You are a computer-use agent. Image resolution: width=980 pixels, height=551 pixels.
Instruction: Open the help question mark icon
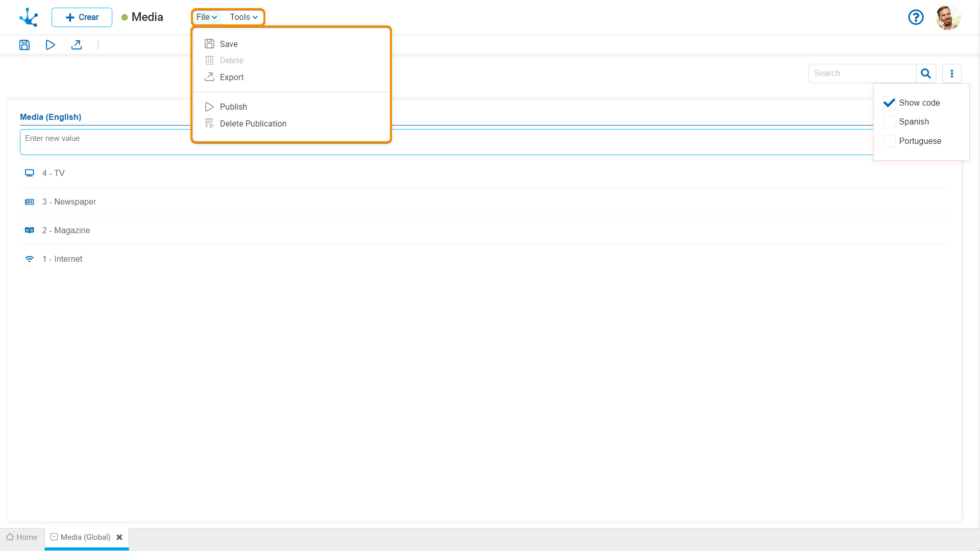tap(916, 17)
